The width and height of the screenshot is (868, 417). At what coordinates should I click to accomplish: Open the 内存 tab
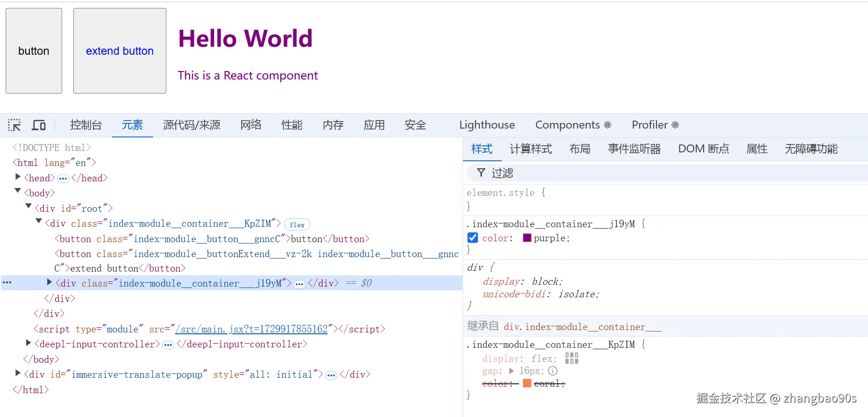[333, 125]
